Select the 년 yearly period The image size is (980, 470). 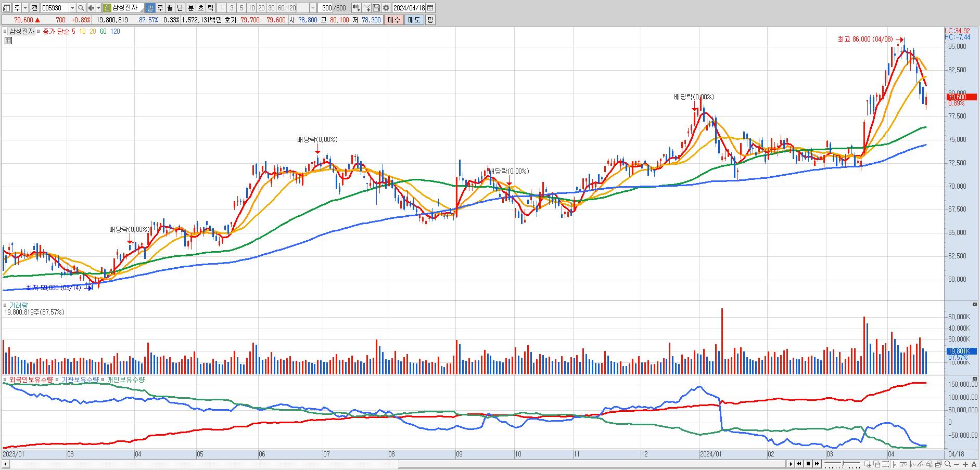(x=180, y=8)
